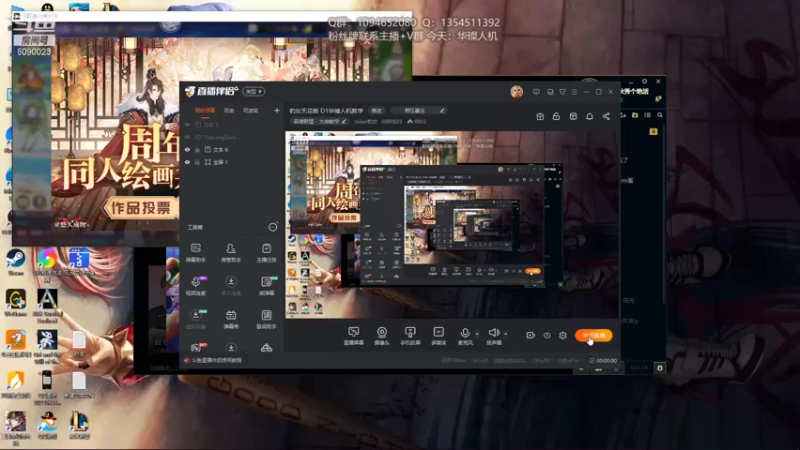Viewport: 800px width, 450px height.
Task: Switch to the third scene tab
Action: point(251,110)
